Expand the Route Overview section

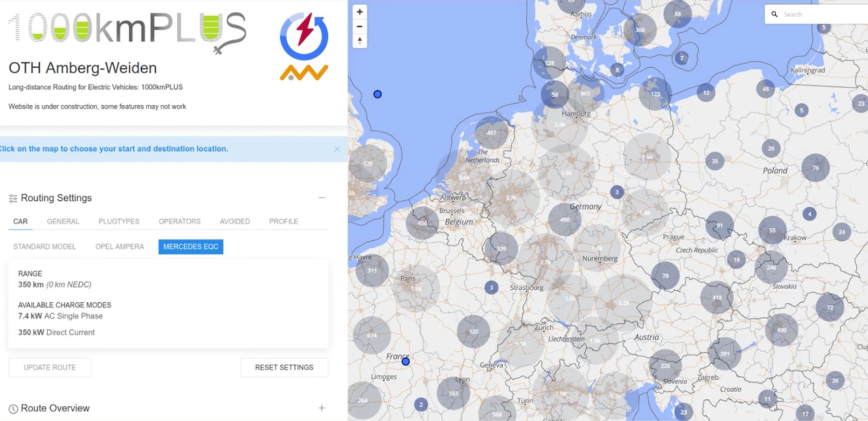pyautogui.click(x=321, y=407)
